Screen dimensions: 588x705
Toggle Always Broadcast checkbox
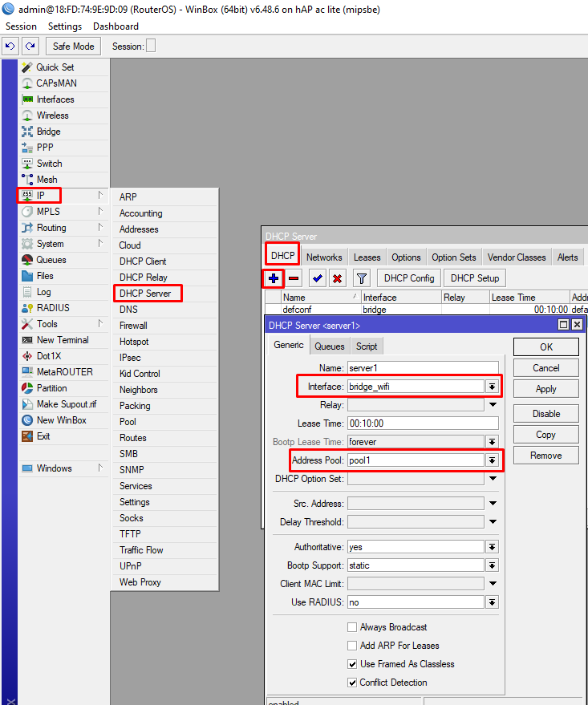tap(352, 627)
